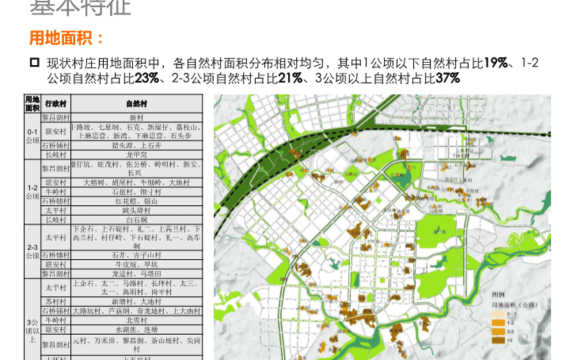Select the cell starting with 大路坑村、芦荻垌
This screenshot has height=360, width=570.
click(x=137, y=311)
